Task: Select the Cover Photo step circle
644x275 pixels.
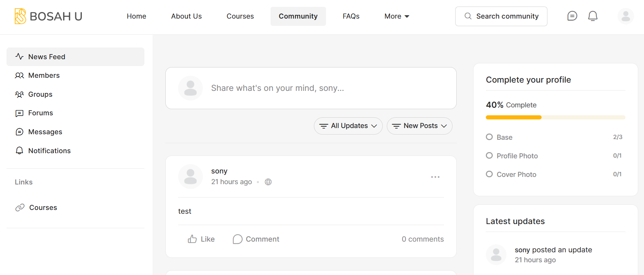Action: 489,174
